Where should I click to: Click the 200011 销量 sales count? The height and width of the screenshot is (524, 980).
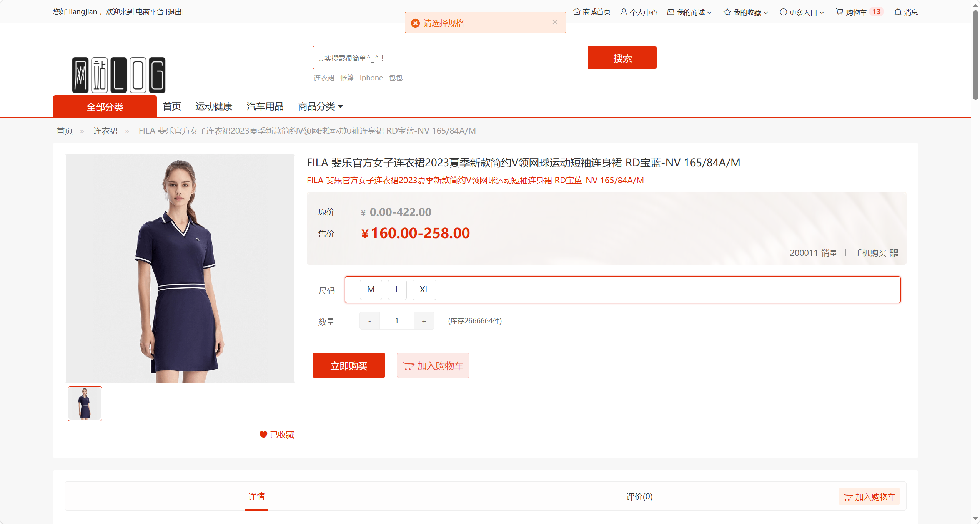[x=814, y=253]
